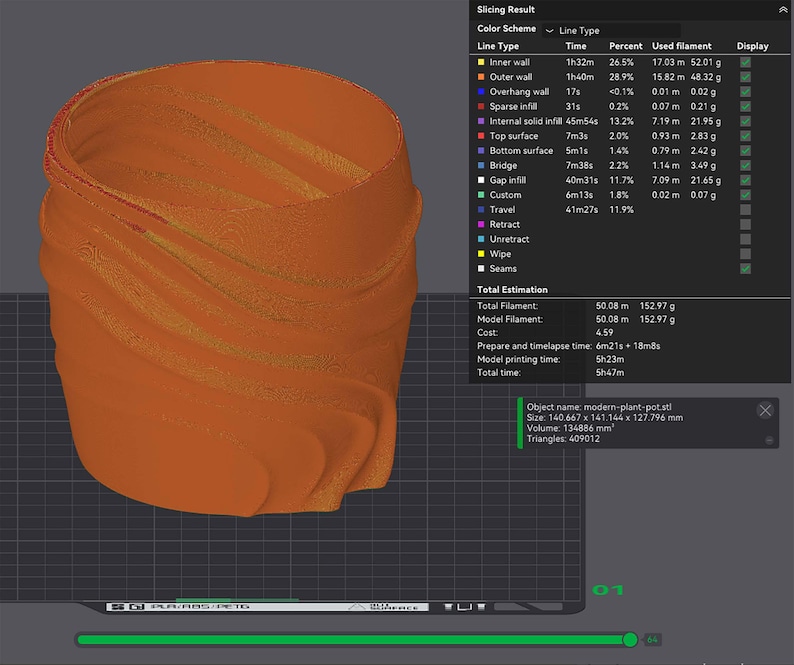794x665 pixels.
Task: Click the layer slider handle
Action: [x=630, y=640]
